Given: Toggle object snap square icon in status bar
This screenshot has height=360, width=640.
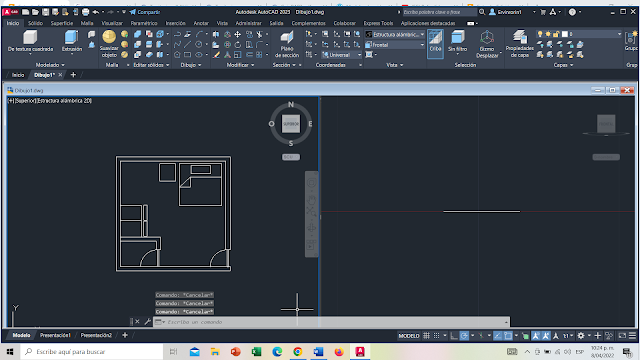Looking at the screenshot, I should click(508, 336).
